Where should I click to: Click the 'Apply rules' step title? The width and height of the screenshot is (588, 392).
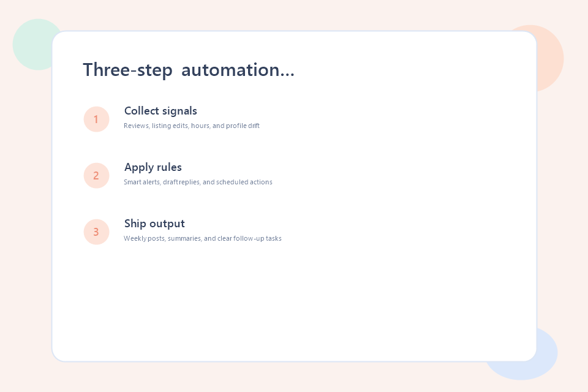153,167
